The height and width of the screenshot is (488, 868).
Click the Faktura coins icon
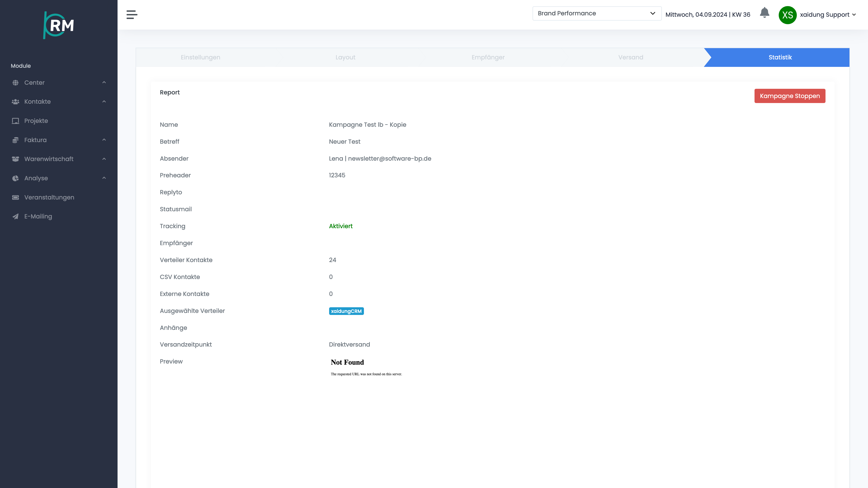click(16, 140)
